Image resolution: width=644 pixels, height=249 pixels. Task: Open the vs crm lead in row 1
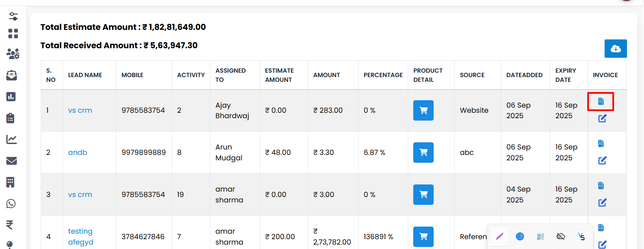80,110
